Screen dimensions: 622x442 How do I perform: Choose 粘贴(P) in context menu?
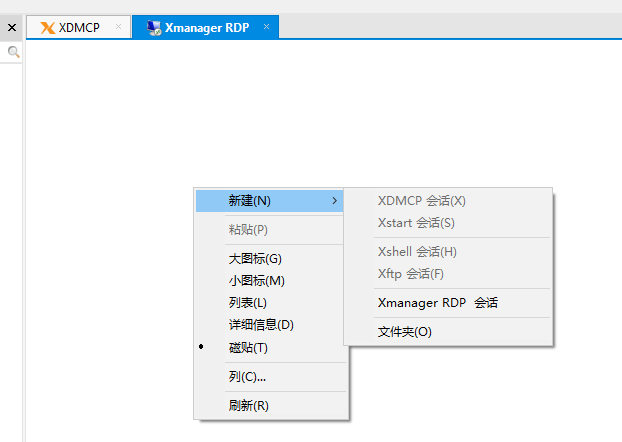tap(269, 230)
